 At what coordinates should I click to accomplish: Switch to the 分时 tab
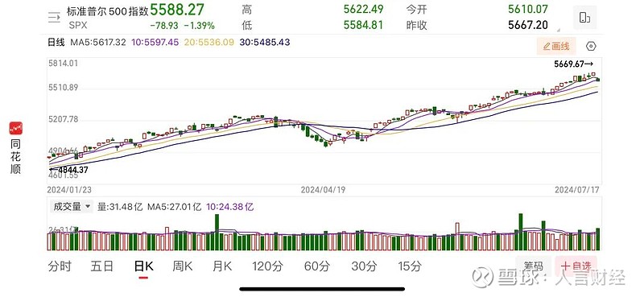[x=60, y=266]
